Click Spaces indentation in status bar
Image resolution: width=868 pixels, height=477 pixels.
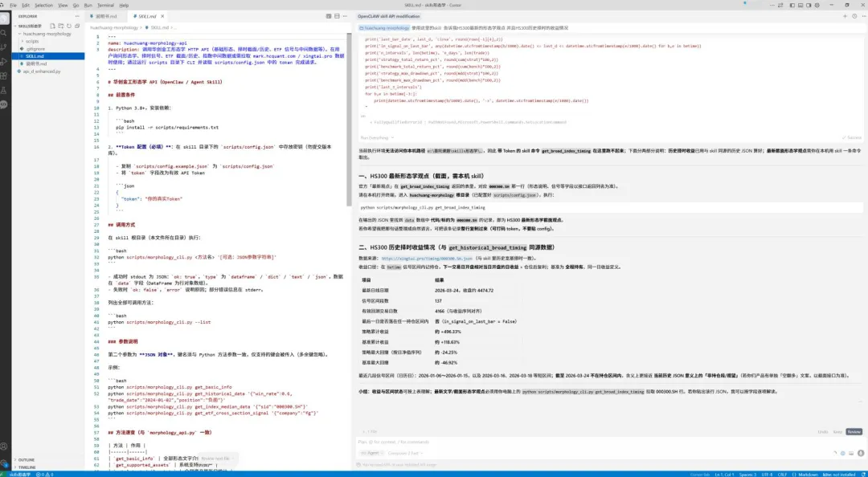pos(747,475)
